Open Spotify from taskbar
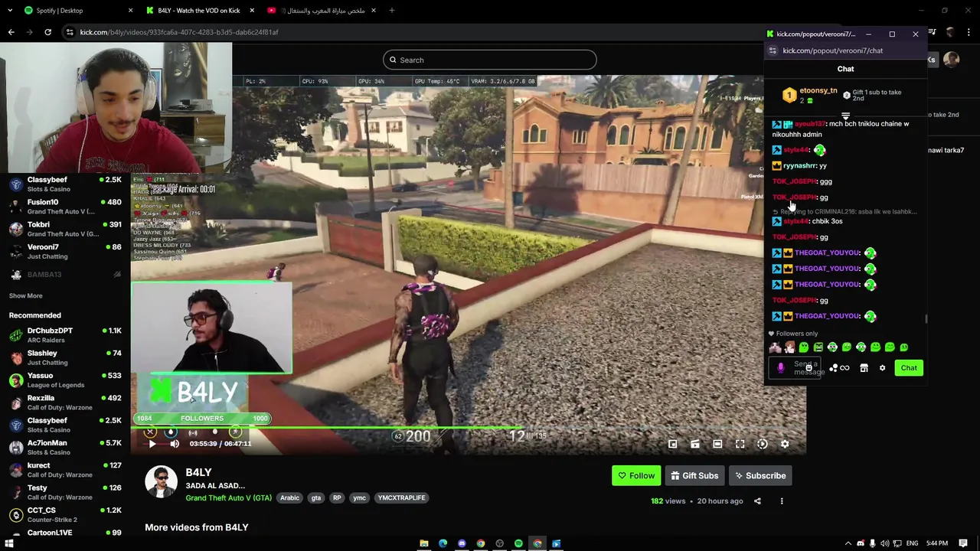 [518, 543]
